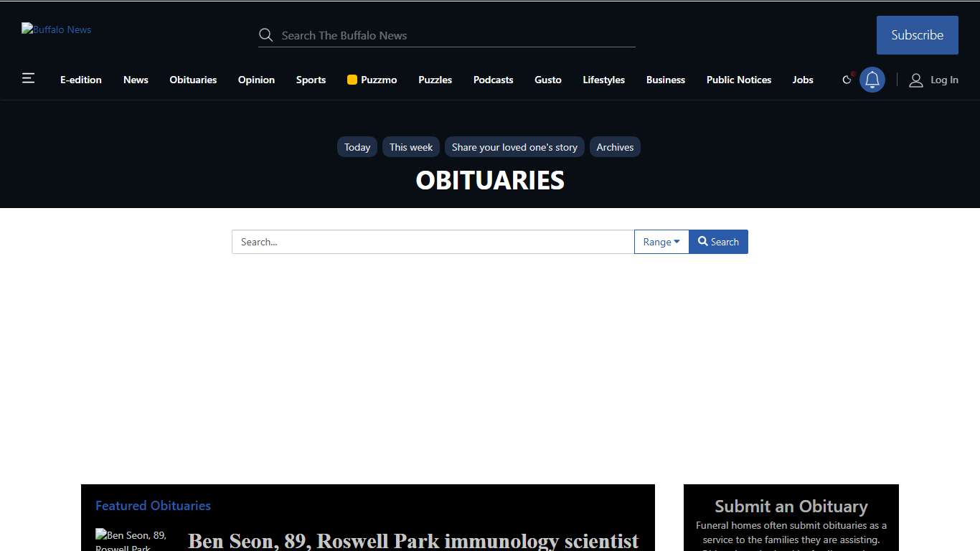Select Sports in the navigation bar
Image resolution: width=980 pixels, height=551 pixels.
pos(311,80)
